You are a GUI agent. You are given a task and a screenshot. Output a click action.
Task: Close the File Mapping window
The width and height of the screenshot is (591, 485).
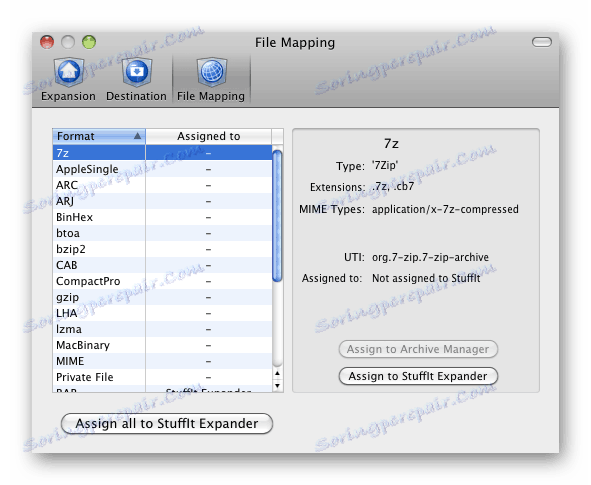point(47,42)
